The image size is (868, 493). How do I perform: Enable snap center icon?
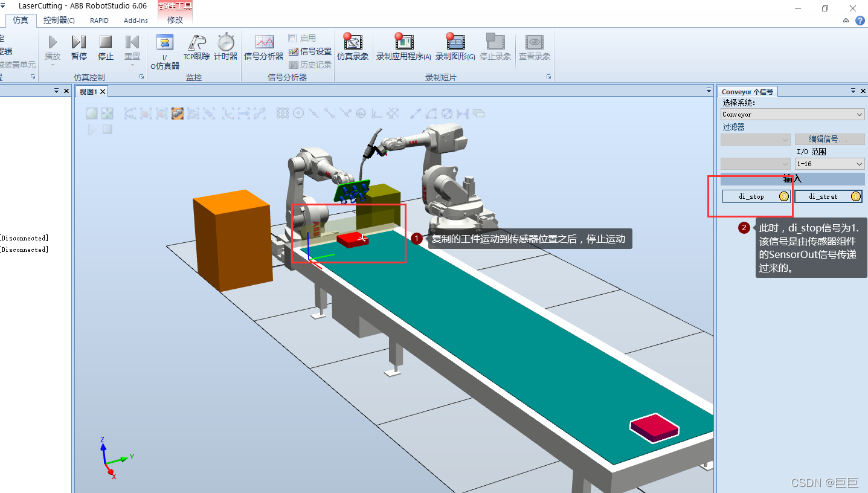point(298,113)
